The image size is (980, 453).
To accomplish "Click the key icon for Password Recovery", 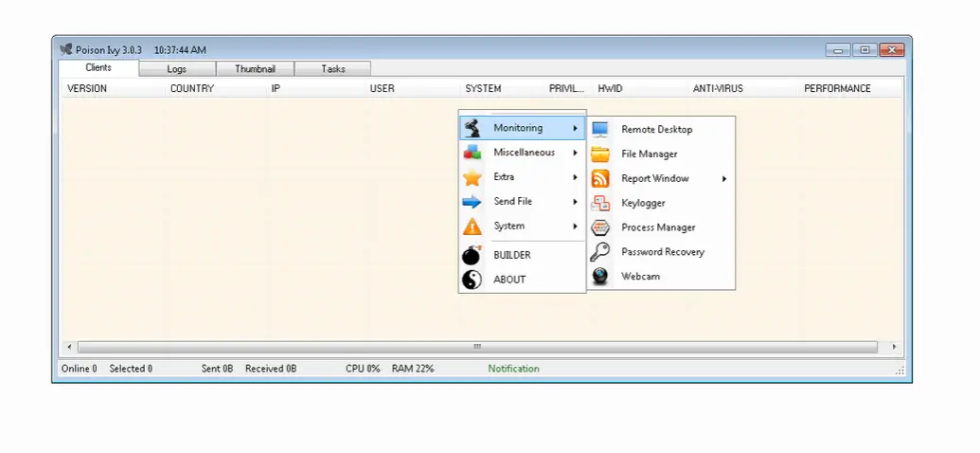I will 600,251.
